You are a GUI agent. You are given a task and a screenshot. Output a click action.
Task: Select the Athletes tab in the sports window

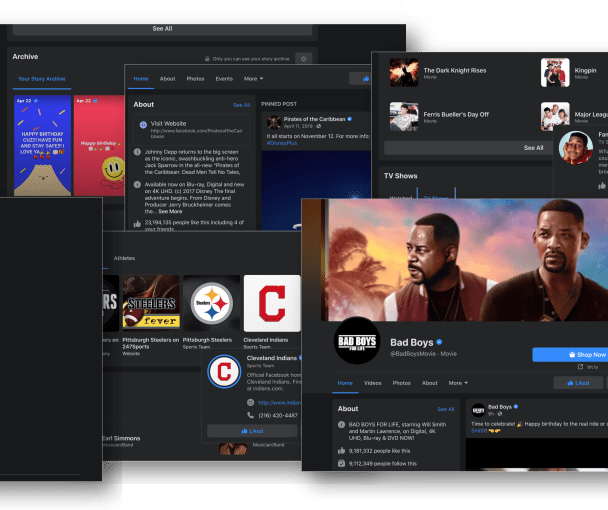124,258
